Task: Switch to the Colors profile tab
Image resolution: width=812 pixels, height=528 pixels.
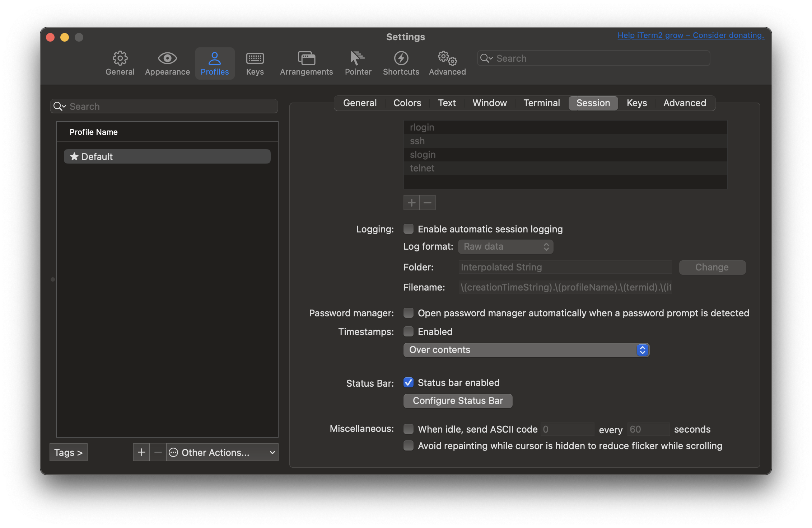Action: click(x=407, y=103)
